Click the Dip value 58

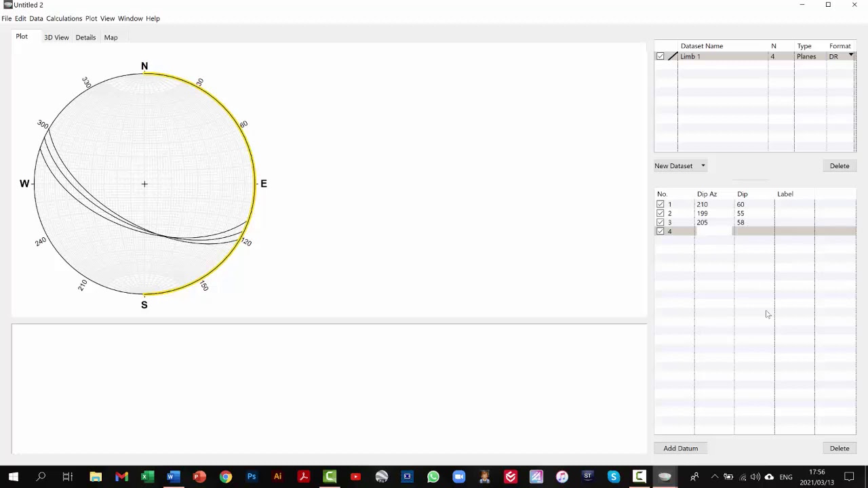(x=741, y=222)
